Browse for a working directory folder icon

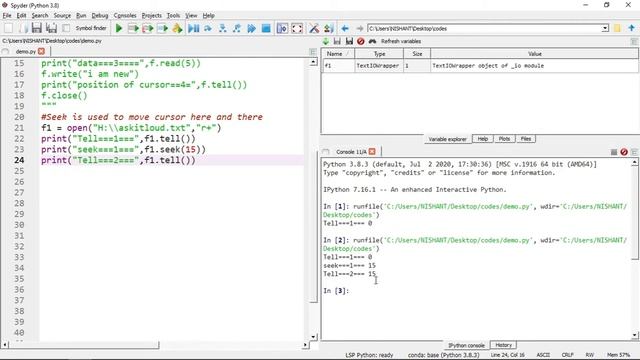coord(617,28)
